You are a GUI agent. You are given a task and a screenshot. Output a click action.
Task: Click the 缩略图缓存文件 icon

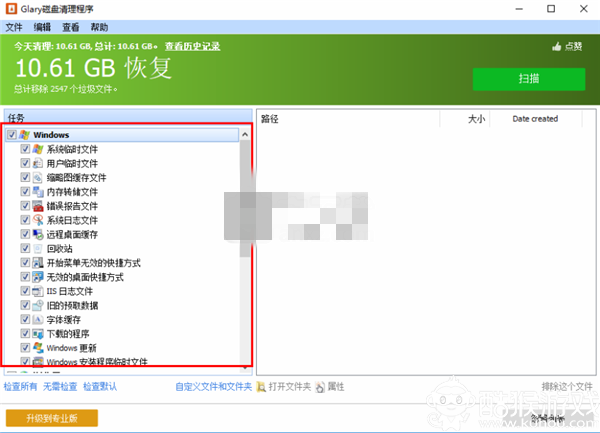[38, 177]
